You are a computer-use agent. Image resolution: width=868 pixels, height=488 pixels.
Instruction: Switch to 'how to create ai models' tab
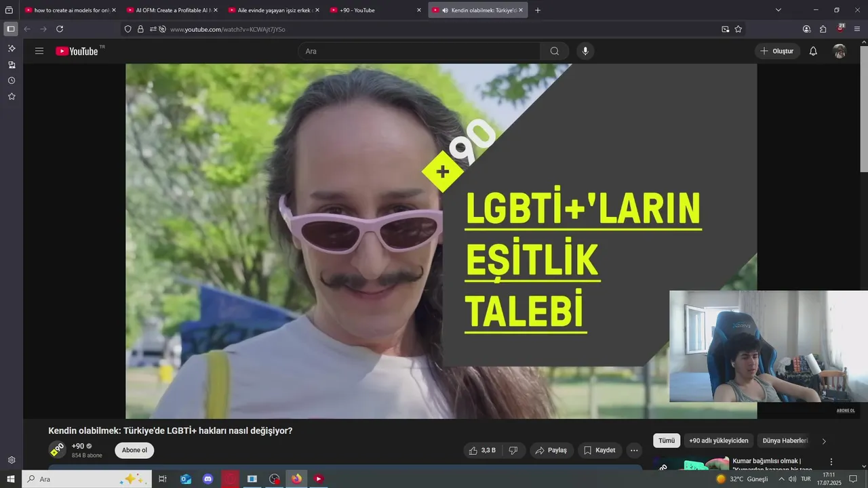[x=71, y=10]
